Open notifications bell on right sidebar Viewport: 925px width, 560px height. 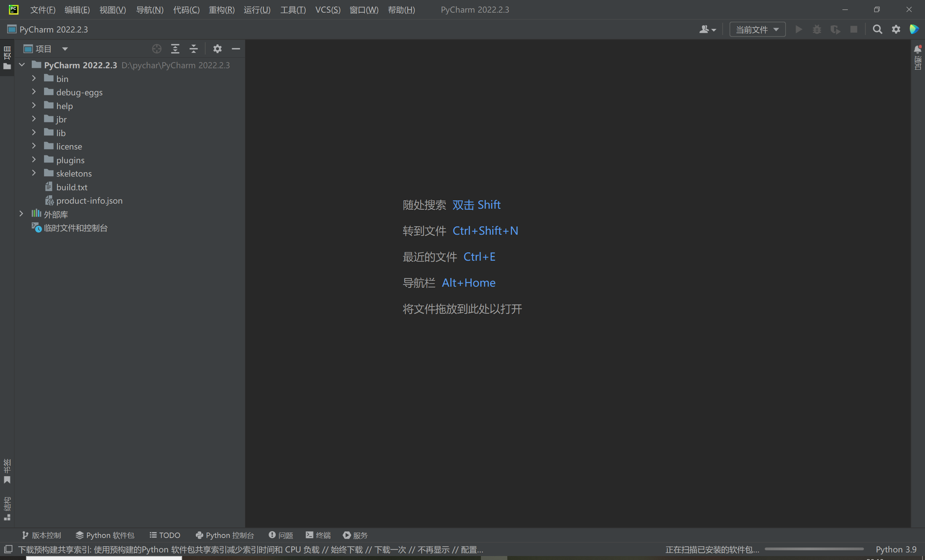[918, 49]
